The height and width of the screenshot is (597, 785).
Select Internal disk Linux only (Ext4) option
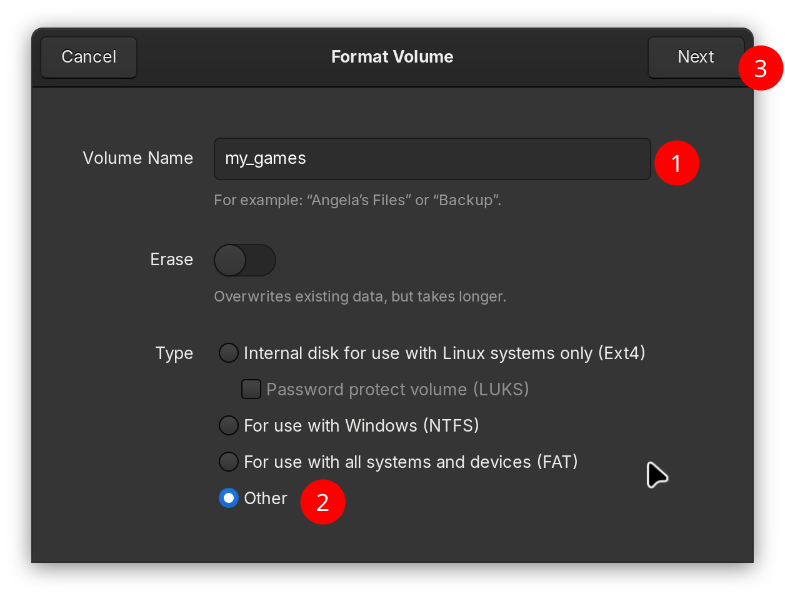tap(229, 353)
